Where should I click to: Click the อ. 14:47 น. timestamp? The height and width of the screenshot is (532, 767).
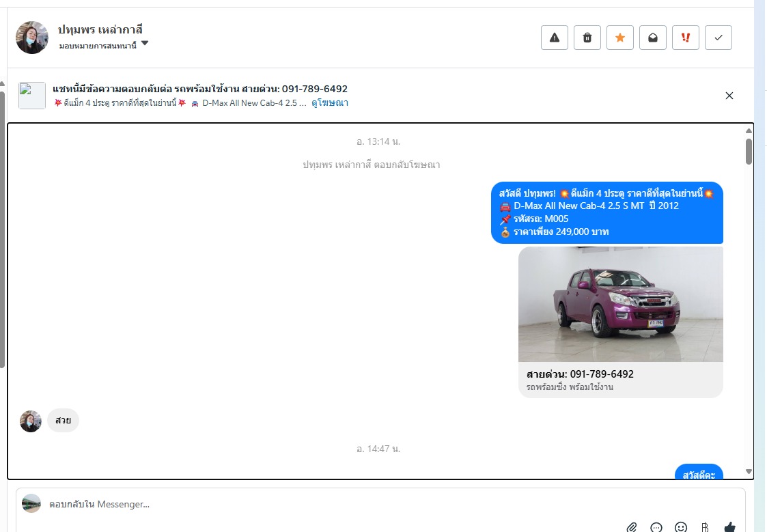point(378,449)
